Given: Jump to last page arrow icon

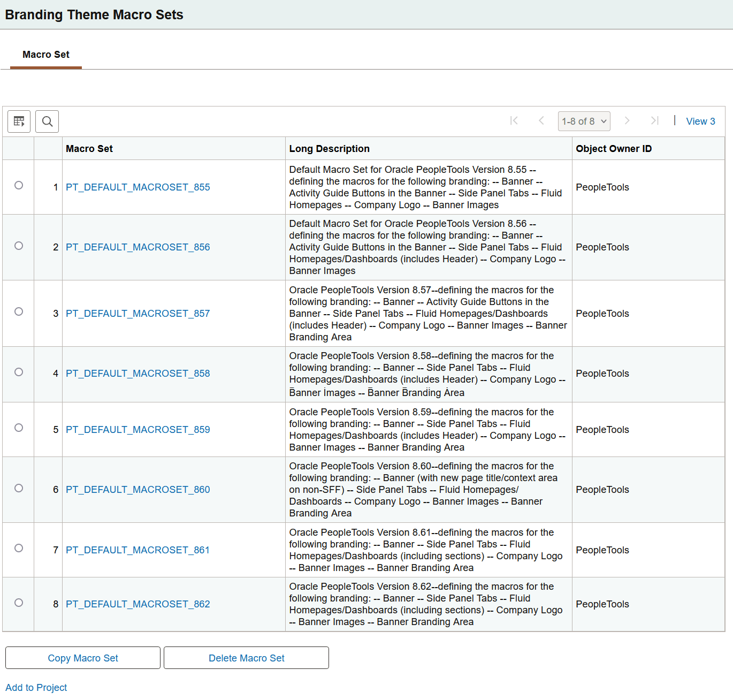Looking at the screenshot, I should [654, 121].
